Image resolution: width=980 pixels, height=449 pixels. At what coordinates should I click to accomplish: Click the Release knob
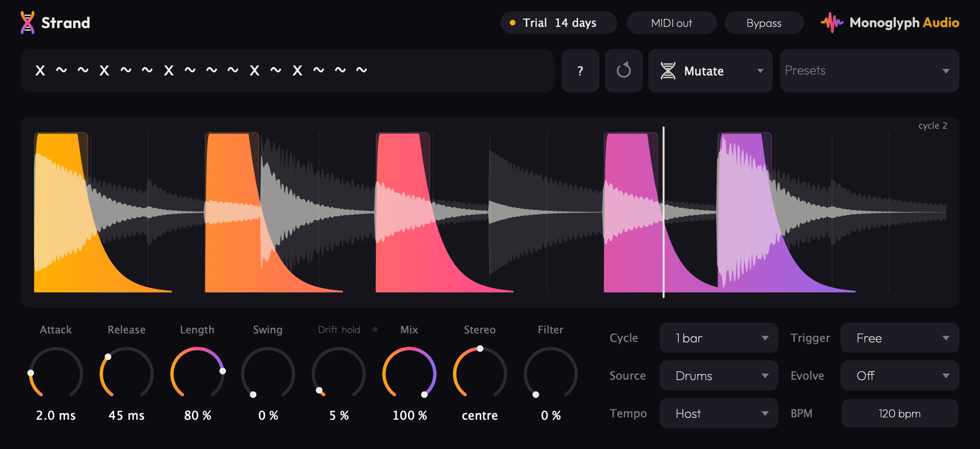coord(126,374)
